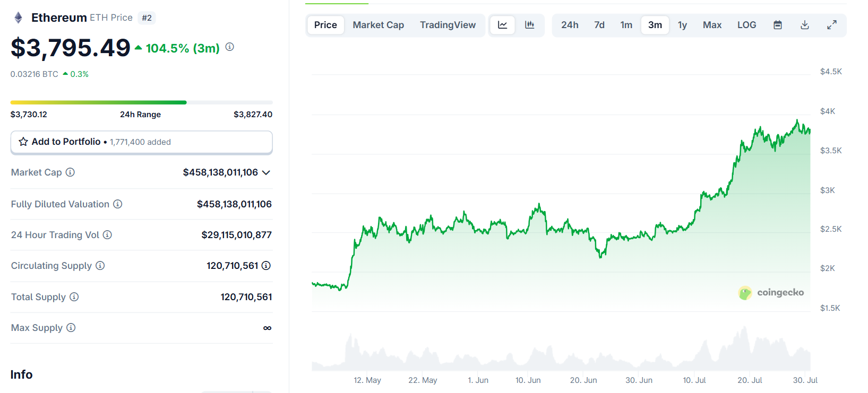
Task: Click the Ethereum diamond logo icon
Action: (x=19, y=18)
